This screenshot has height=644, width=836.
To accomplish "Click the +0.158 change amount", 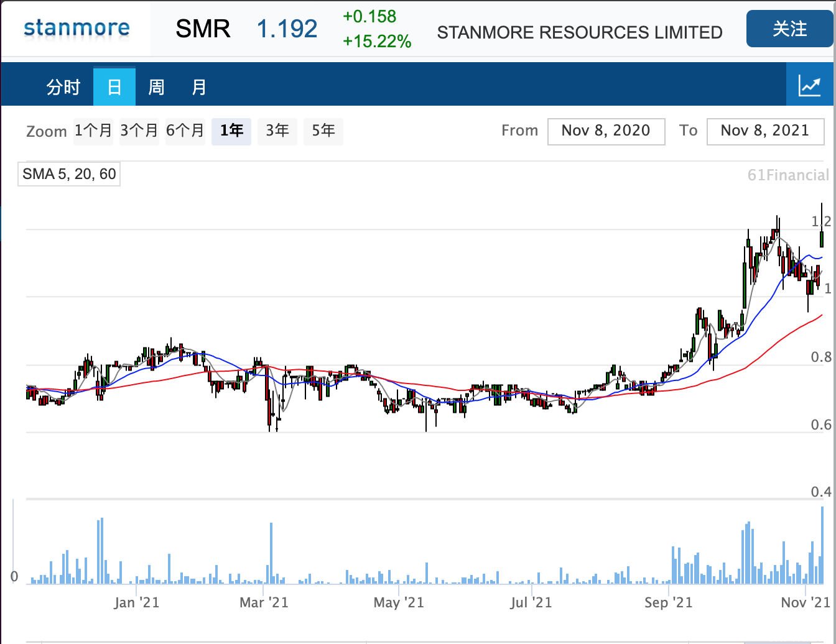I will coord(369,17).
